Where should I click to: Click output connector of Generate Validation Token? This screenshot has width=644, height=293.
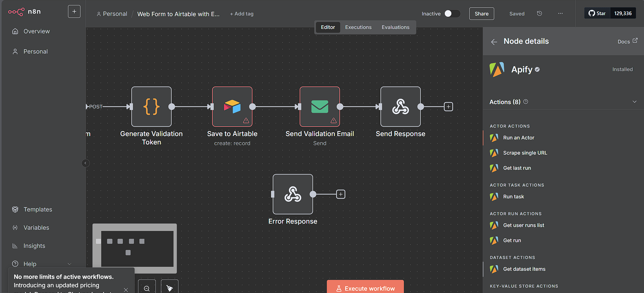coord(172,107)
